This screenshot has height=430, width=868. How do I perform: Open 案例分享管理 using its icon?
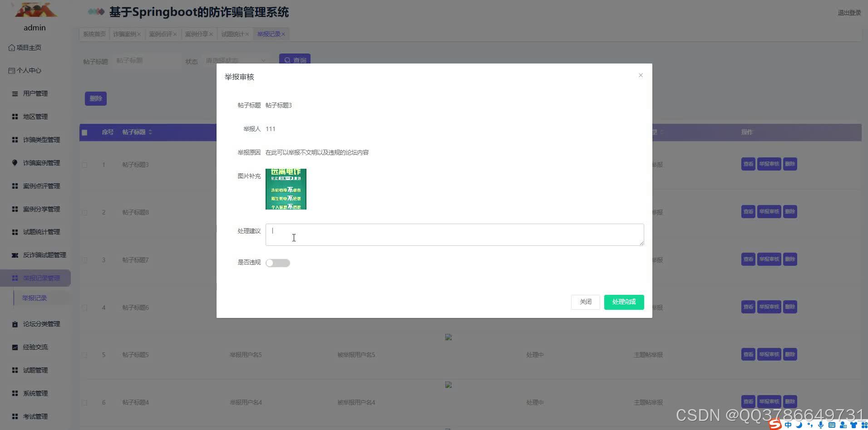(x=15, y=209)
